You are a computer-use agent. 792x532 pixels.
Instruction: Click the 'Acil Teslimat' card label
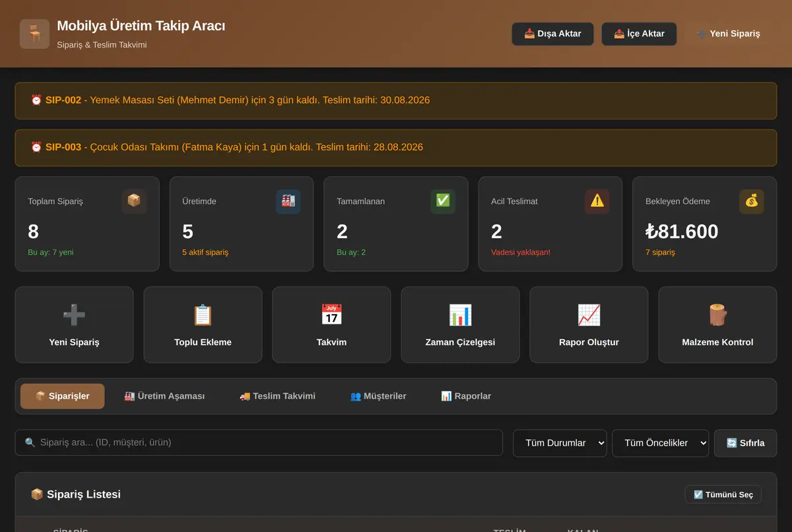(514, 201)
